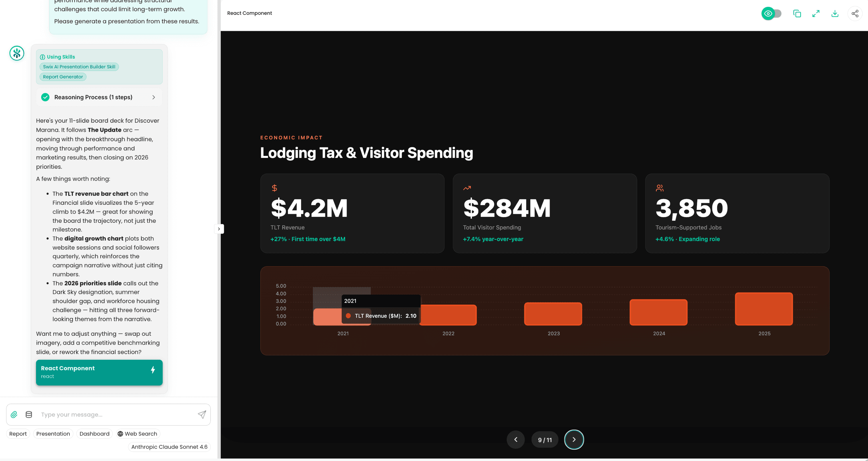Image resolution: width=868 pixels, height=461 pixels.
Task: Click the people icon on Tourism Jobs card
Action: 660,188
